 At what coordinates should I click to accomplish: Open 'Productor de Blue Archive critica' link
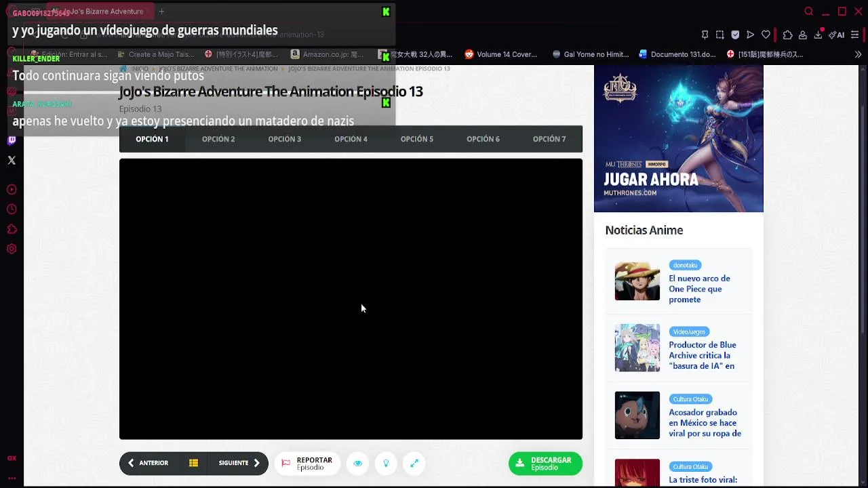[703, 355]
